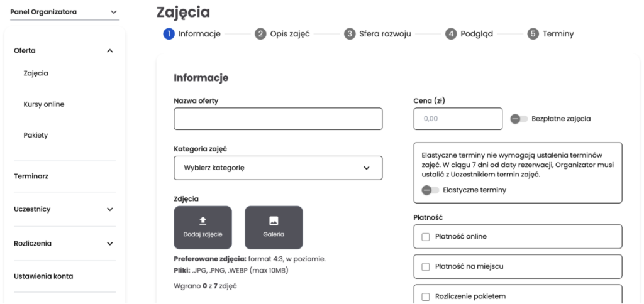Open the Galeria image icon
This screenshot has width=644, height=304.
point(274,220)
